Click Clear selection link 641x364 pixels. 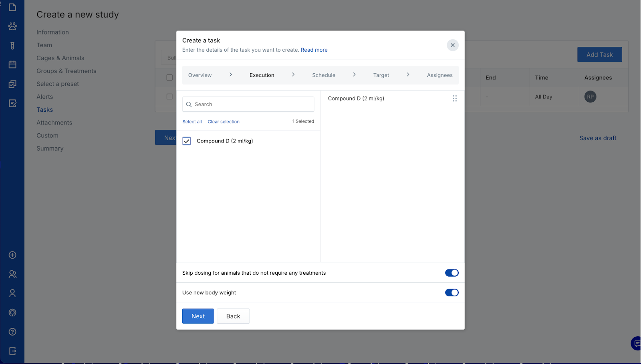[224, 122]
